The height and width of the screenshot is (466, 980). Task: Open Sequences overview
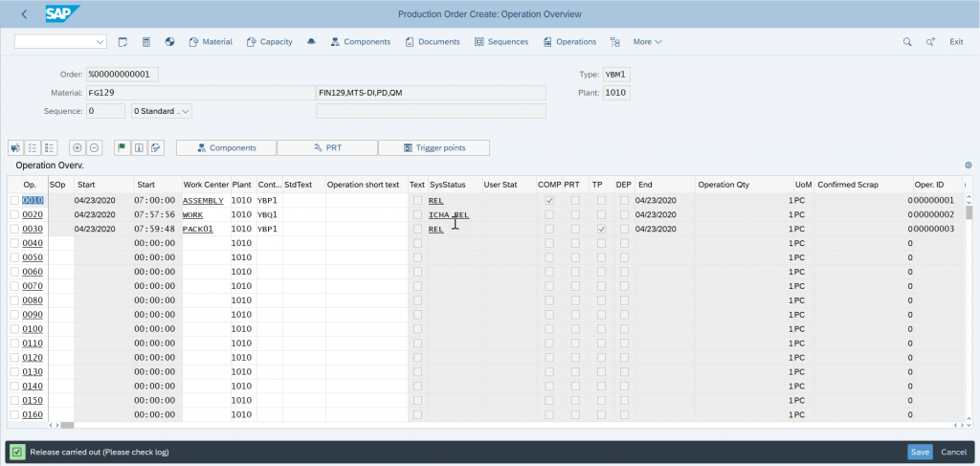pos(501,42)
